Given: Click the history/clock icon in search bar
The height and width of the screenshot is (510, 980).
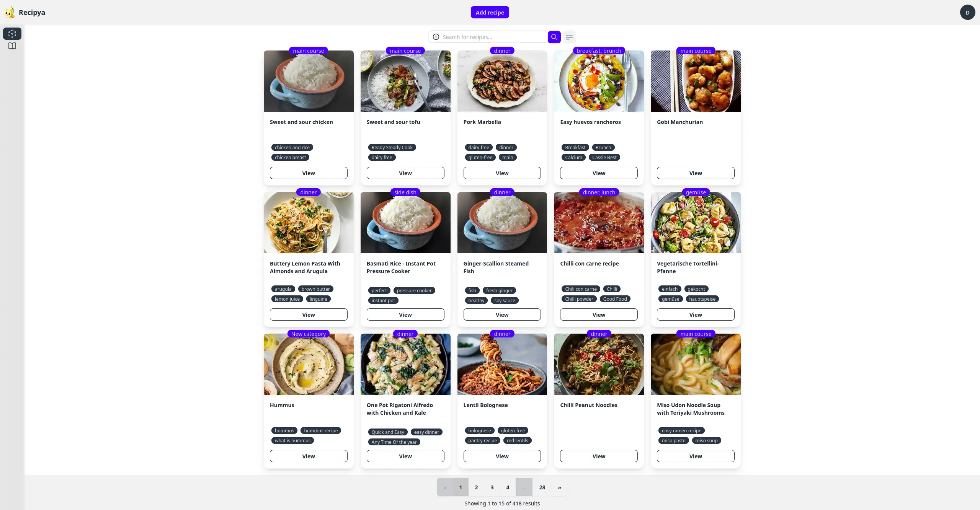Looking at the screenshot, I should pyautogui.click(x=436, y=37).
